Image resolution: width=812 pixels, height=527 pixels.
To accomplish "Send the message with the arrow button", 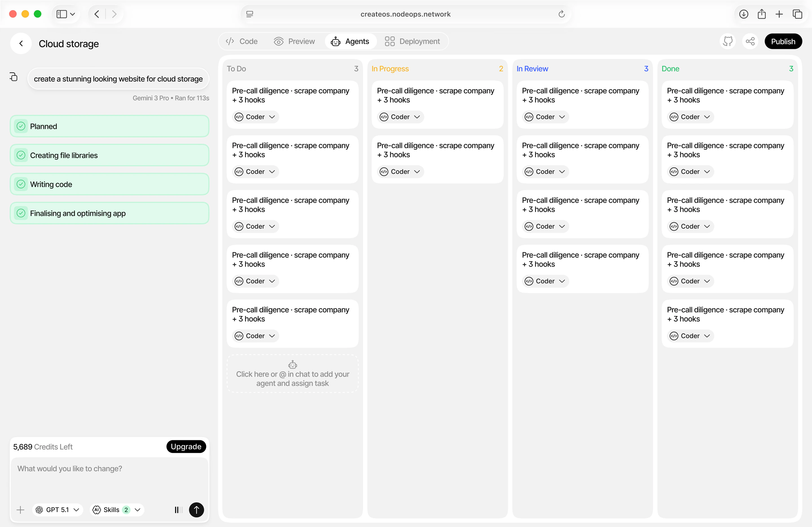I will pos(197,510).
